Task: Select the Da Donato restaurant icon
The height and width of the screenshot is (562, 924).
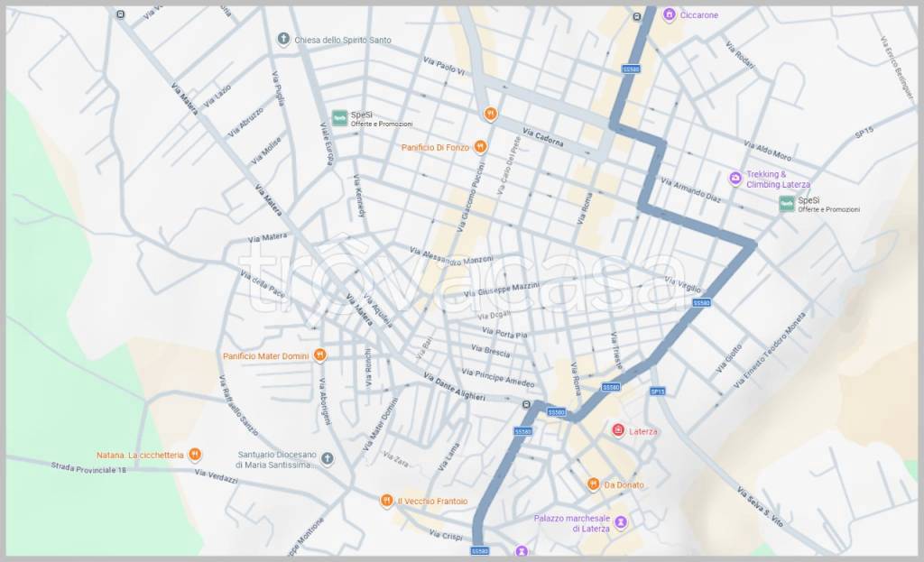Action: pos(593,484)
